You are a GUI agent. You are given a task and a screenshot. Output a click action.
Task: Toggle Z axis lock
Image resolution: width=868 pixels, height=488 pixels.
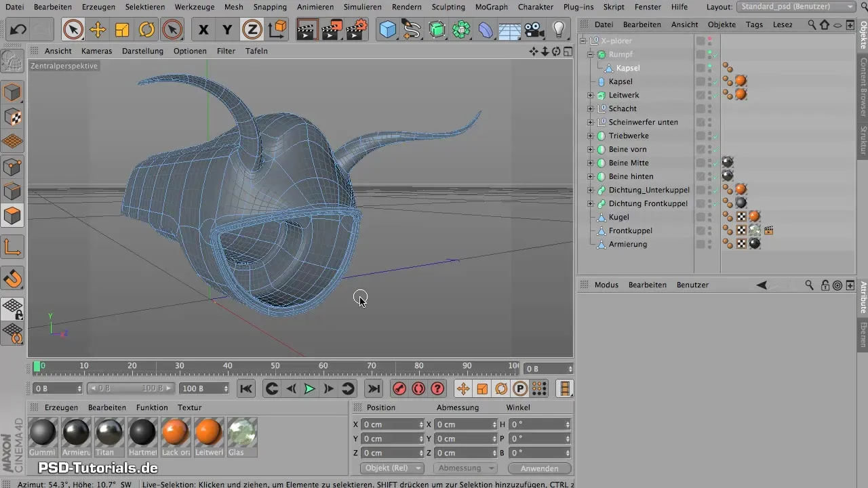[x=252, y=30]
